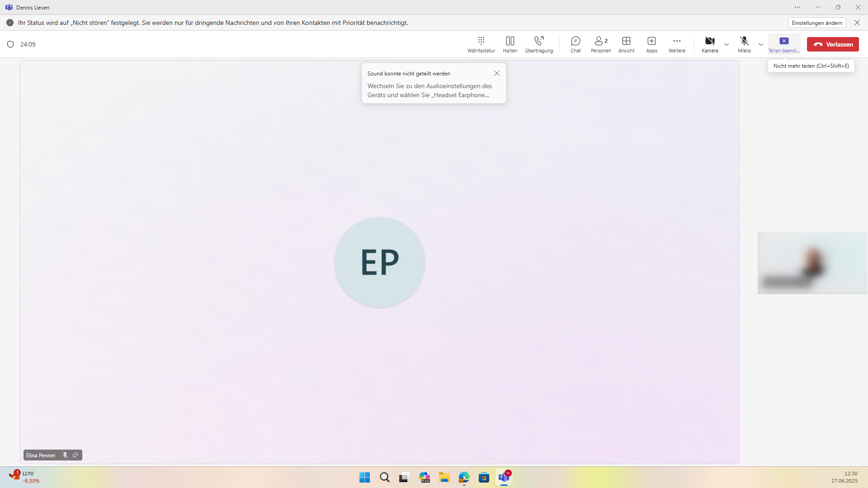Leave call with Verlassen button
The width and height of the screenshot is (868, 488).
pos(833,44)
